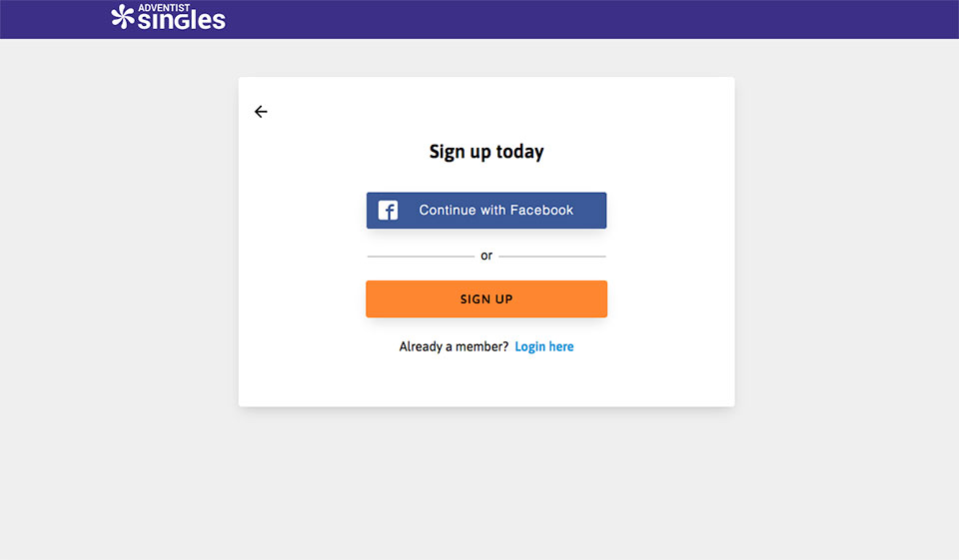This screenshot has width=959, height=560.
Task: Click the grey background below the card
Action: [486, 479]
